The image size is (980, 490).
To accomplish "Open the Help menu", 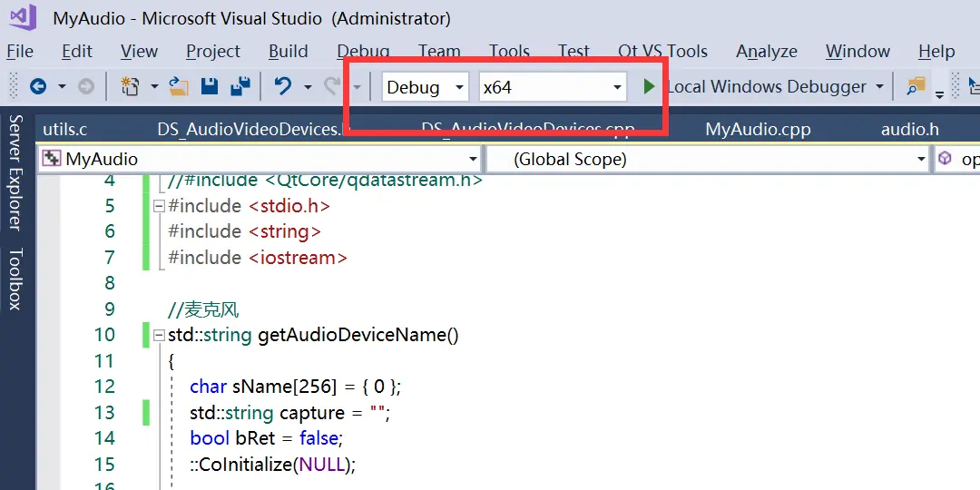I will coord(936,51).
